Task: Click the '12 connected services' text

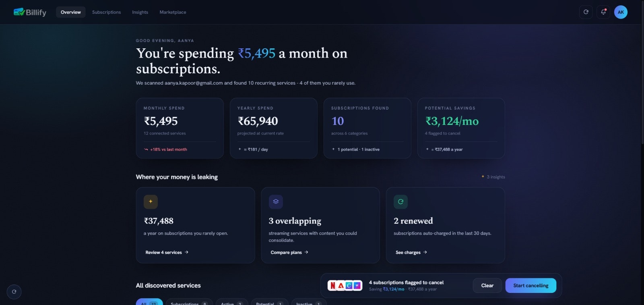Action: (165, 133)
